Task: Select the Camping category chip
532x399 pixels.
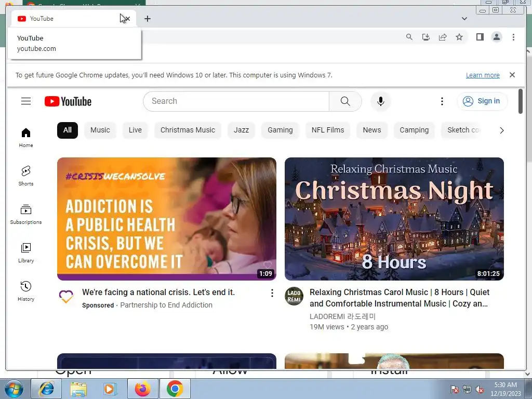Action: pyautogui.click(x=414, y=130)
